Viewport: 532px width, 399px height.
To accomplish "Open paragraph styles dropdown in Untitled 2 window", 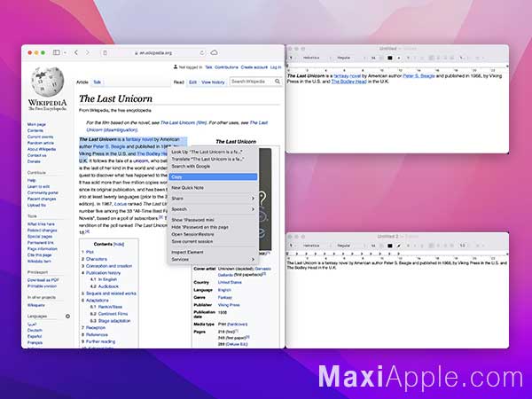I will click(x=292, y=246).
